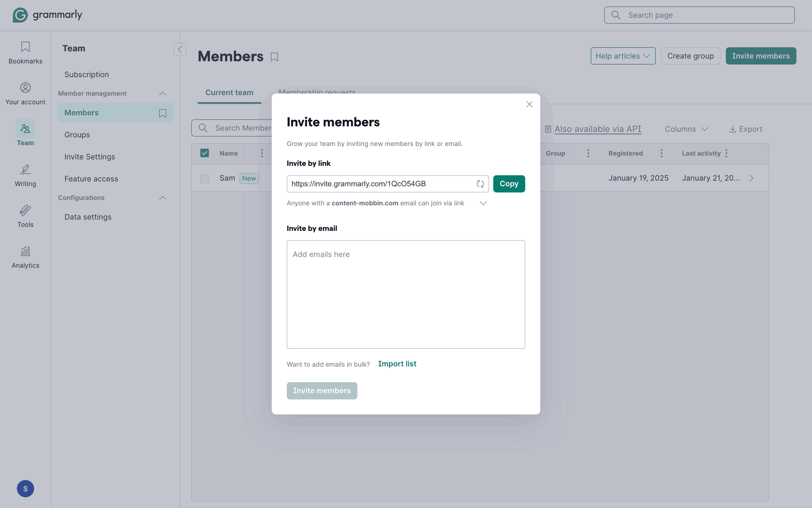The height and width of the screenshot is (508, 812).
Task: Expand the invite link domain options
Action: 483,203
